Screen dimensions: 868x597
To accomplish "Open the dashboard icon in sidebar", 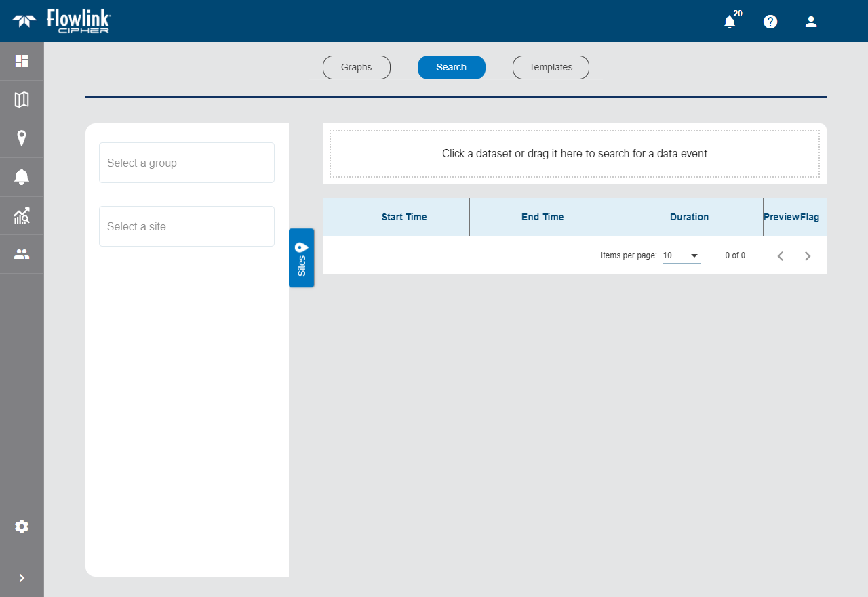I will click(x=22, y=61).
